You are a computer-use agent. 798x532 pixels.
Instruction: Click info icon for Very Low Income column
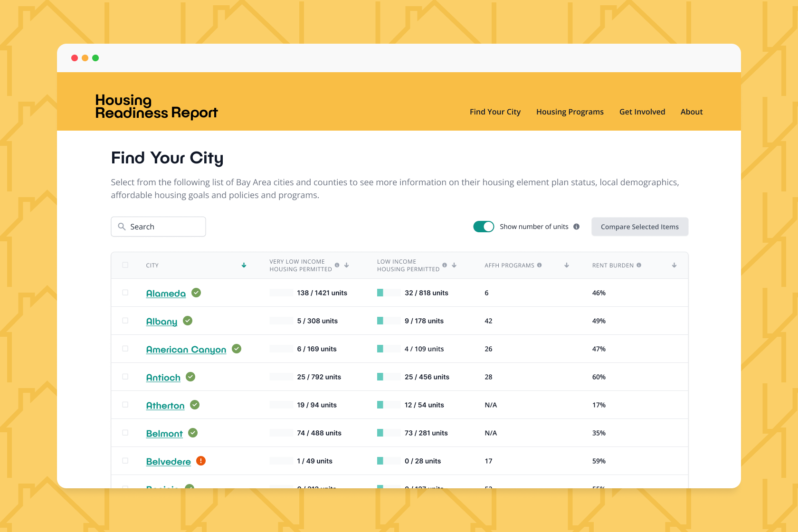tap(337, 265)
